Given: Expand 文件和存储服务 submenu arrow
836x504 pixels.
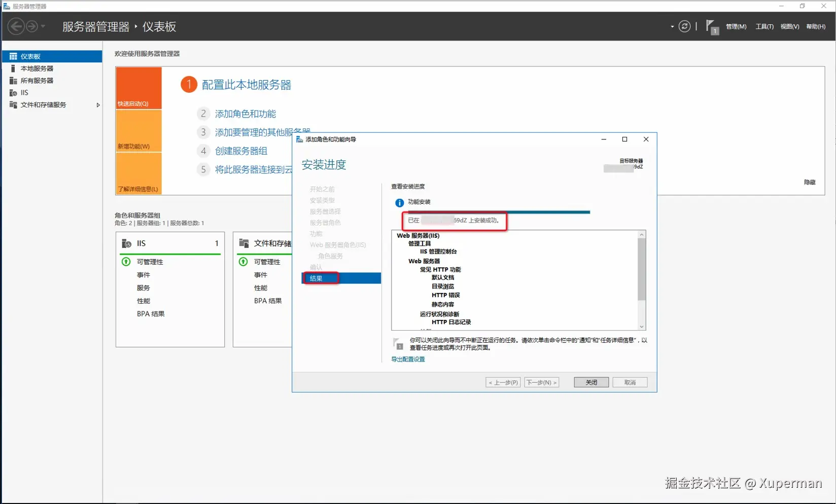Looking at the screenshot, I should tap(98, 105).
